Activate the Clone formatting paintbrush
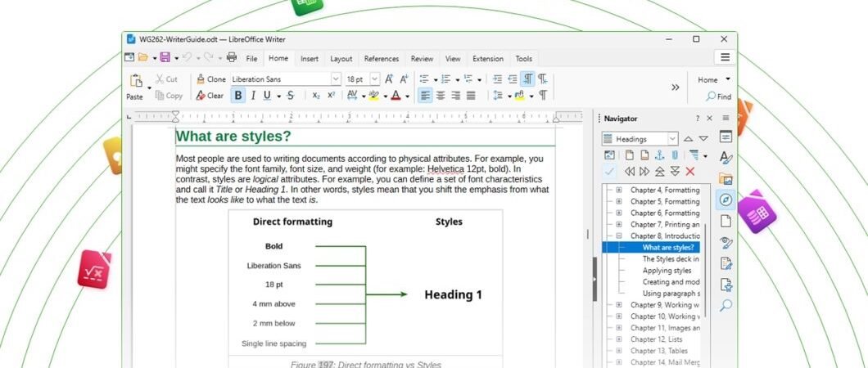868x368 pixels. [211, 79]
